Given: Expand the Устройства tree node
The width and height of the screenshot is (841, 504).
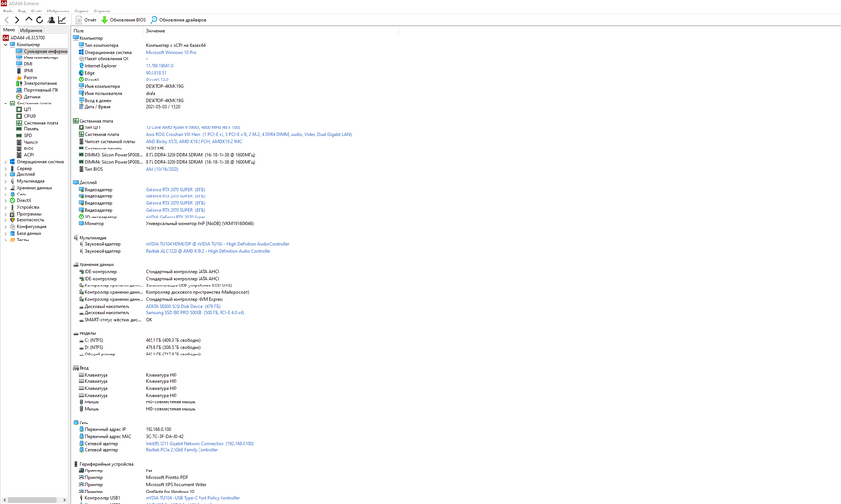Looking at the screenshot, I should coord(6,207).
